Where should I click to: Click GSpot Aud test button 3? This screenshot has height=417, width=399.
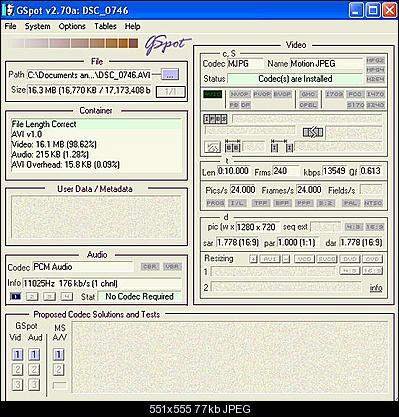tap(34, 384)
